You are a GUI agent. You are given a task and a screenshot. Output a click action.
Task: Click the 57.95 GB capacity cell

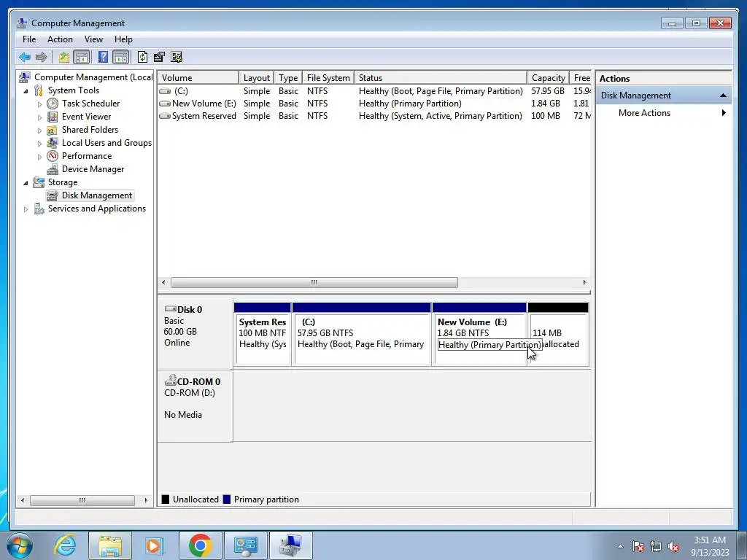click(x=548, y=91)
